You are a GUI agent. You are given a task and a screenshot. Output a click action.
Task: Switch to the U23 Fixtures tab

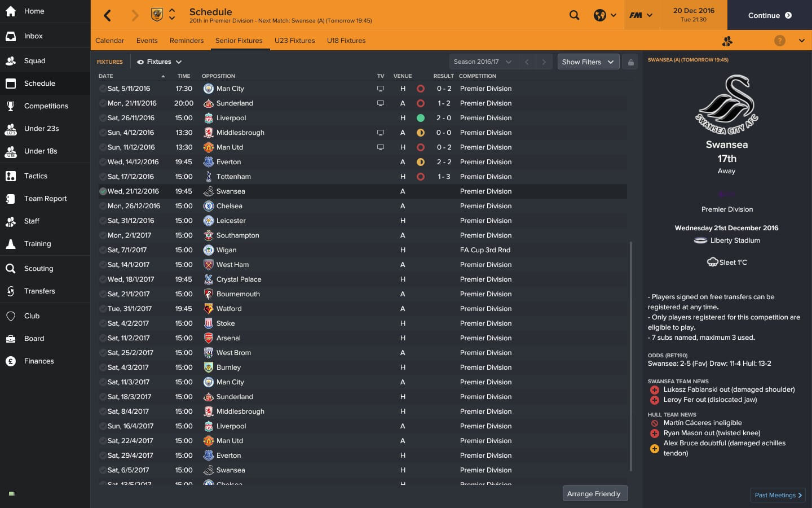(294, 41)
